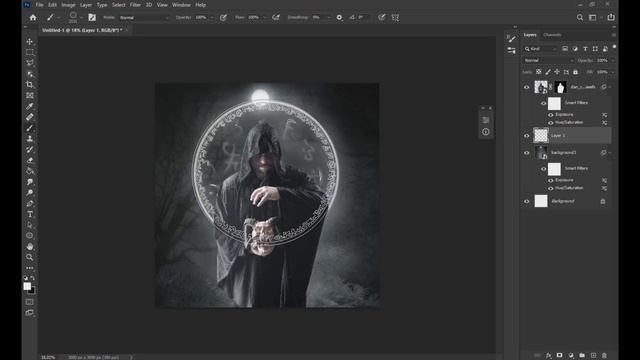Click the foreground color swatch

coord(27,287)
